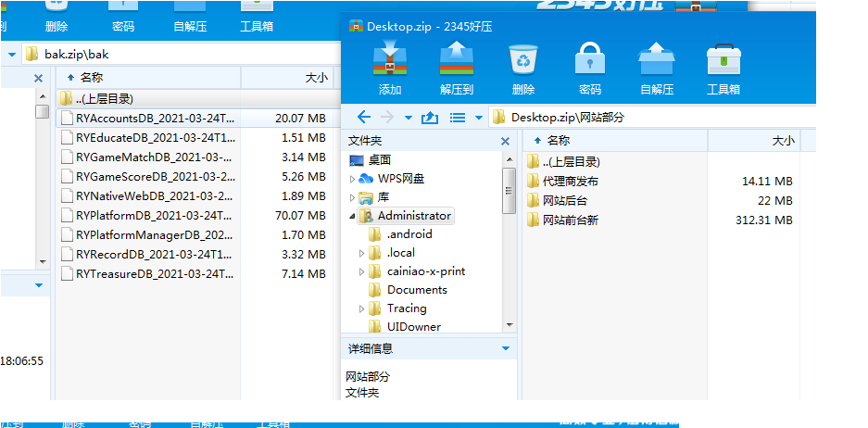Screen dimensions: 868x428
Task: Open ..(上层目录) in bak.zip window
Action: coord(97,99)
